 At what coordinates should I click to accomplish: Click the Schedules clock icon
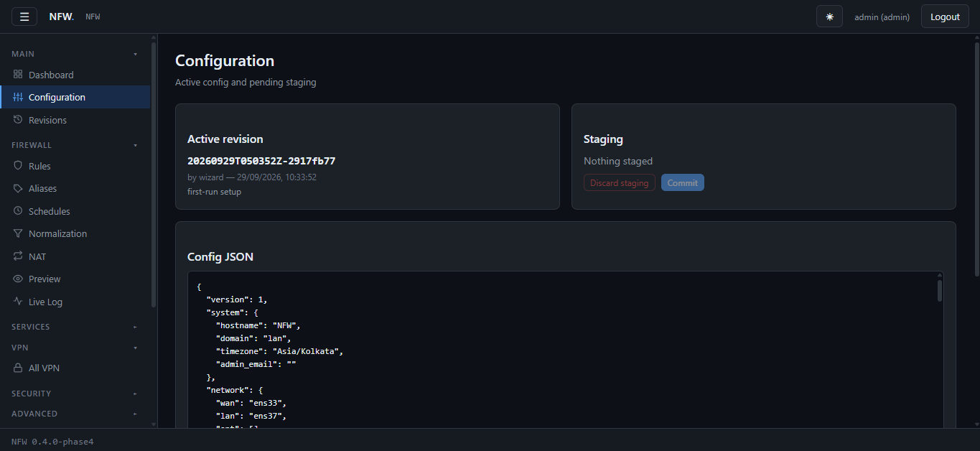coord(18,211)
